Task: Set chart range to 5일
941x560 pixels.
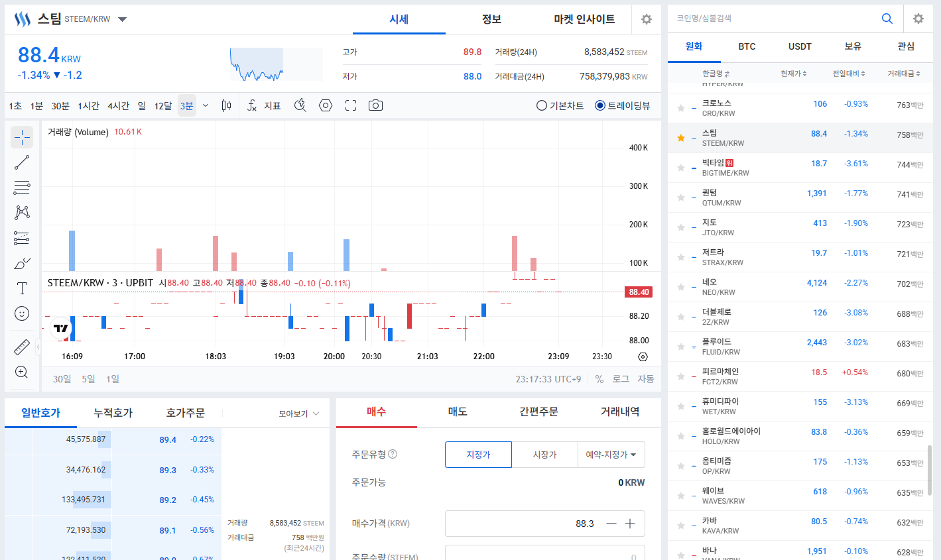Action: pyautogui.click(x=88, y=379)
